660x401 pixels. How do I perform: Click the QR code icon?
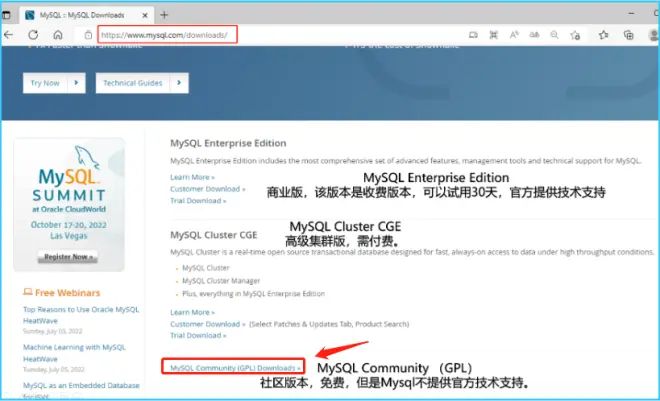click(493, 35)
